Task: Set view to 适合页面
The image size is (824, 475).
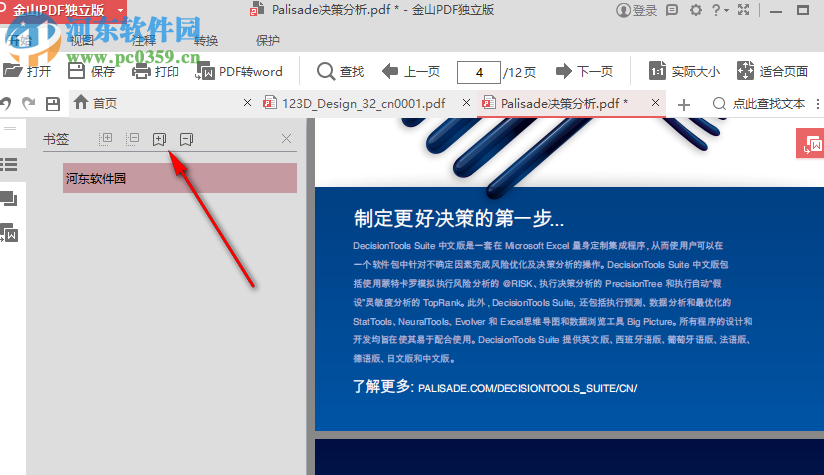Action: tap(772, 71)
